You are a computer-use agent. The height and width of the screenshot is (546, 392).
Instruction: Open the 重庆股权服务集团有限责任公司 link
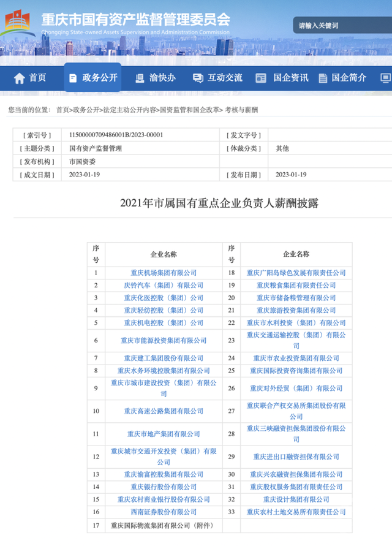[296, 487]
